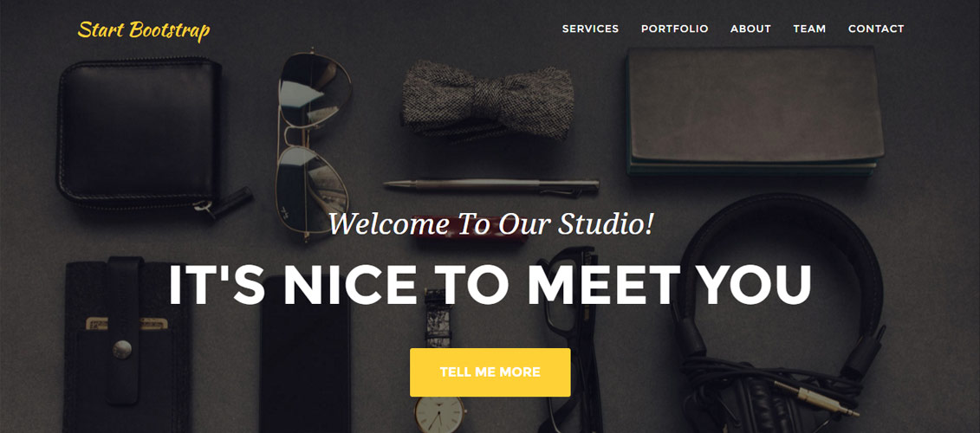Click the It's Nice To Meet You heading

(490, 286)
